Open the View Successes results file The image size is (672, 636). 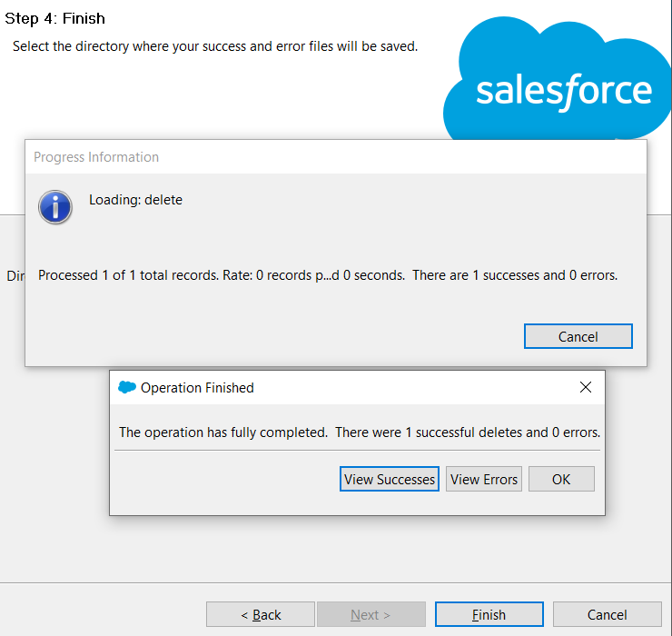click(x=390, y=479)
